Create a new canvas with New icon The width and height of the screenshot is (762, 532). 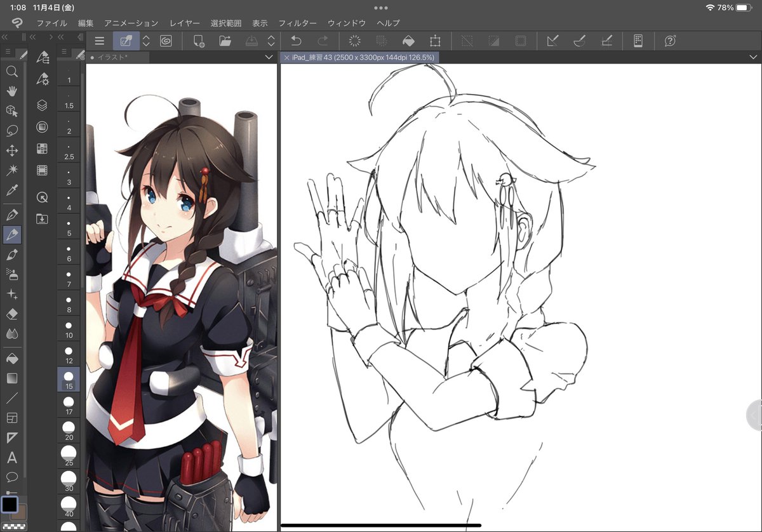pos(199,41)
